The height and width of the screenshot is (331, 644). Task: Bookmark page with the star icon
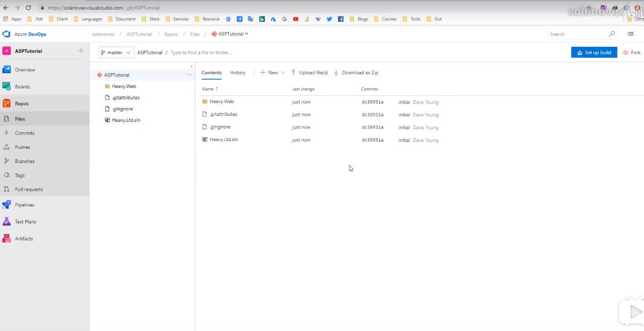(x=589, y=8)
